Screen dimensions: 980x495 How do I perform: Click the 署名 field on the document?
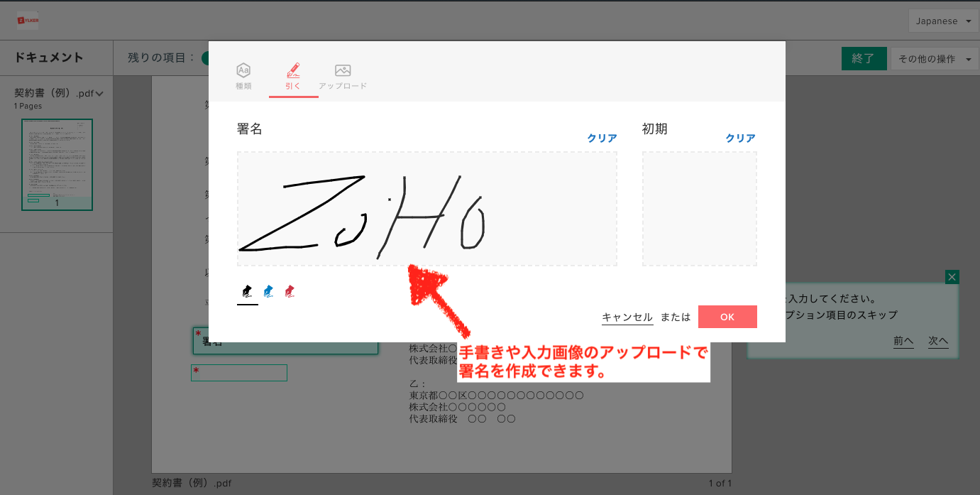285,341
